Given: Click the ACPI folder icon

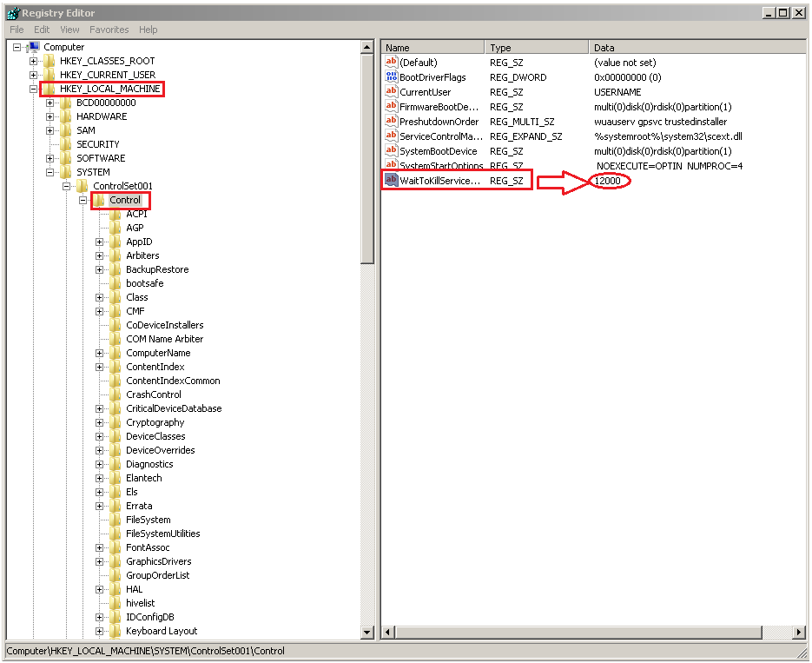Looking at the screenshot, I should click(116, 214).
